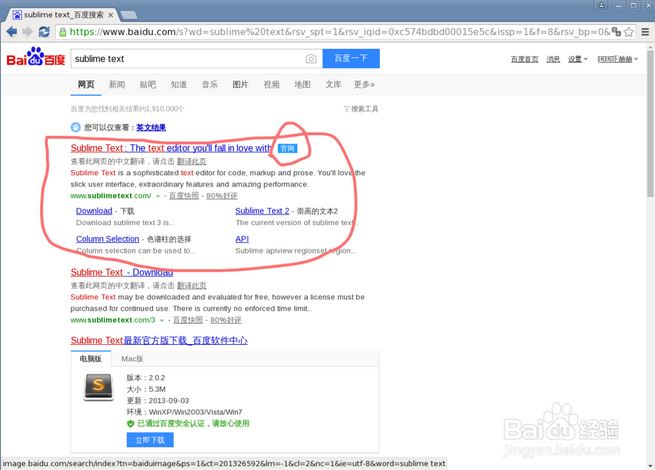This screenshot has width=655, height=470.
Task: Switch to the 图片 tab
Action: [x=240, y=84]
